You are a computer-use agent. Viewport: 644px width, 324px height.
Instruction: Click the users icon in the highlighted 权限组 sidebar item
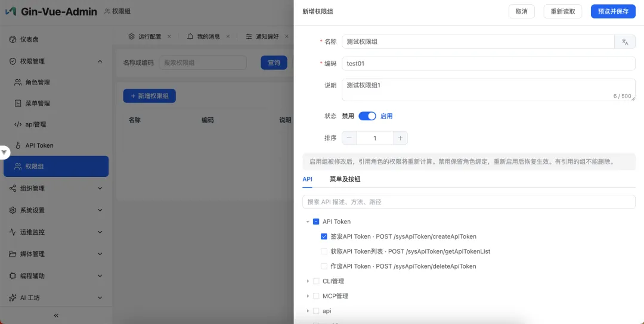18,167
